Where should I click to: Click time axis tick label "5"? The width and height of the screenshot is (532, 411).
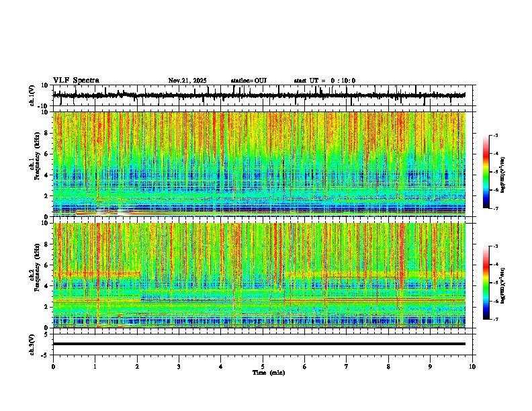tap(263, 367)
